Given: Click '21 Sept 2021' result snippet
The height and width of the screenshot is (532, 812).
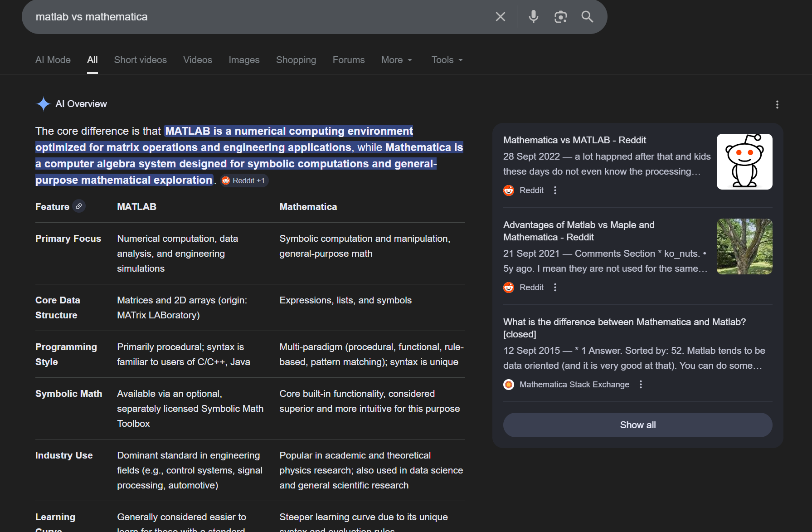Looking at the screenshot, I should pyautogui.click(x=605, y=261).
